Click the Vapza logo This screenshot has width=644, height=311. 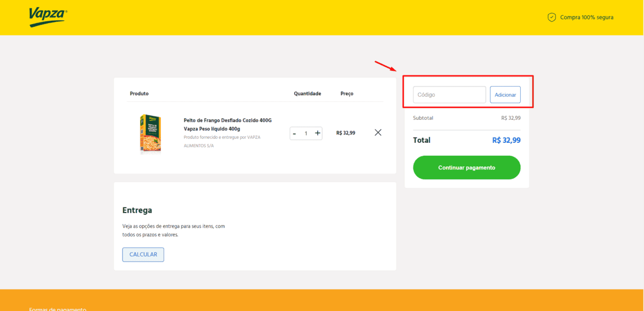(48, 17)
